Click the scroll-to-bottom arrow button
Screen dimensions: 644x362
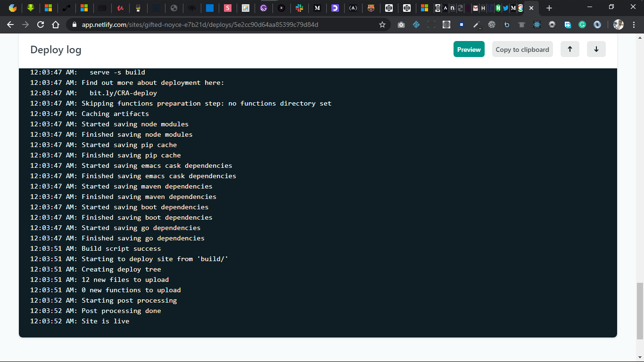pos(596,49)
